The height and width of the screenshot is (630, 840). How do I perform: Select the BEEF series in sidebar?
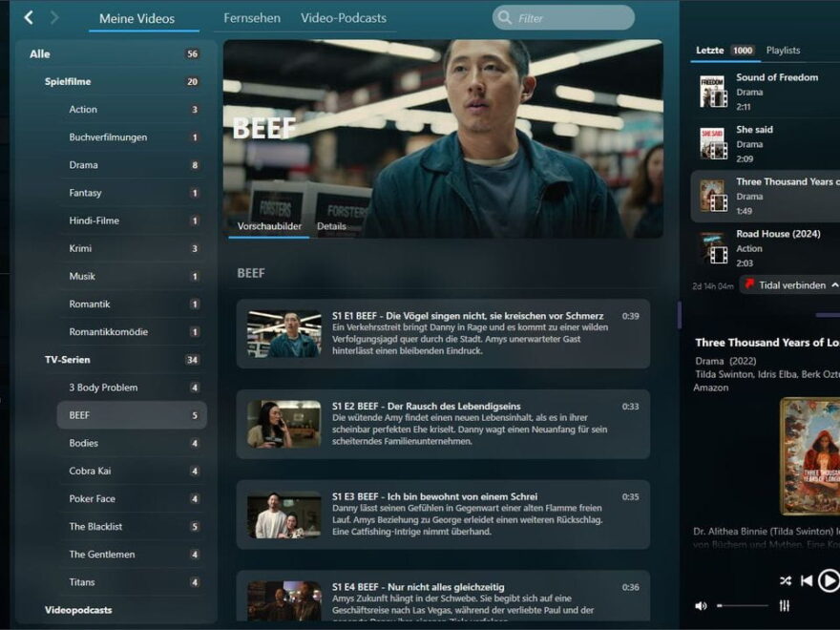click(x=132, y=415)
